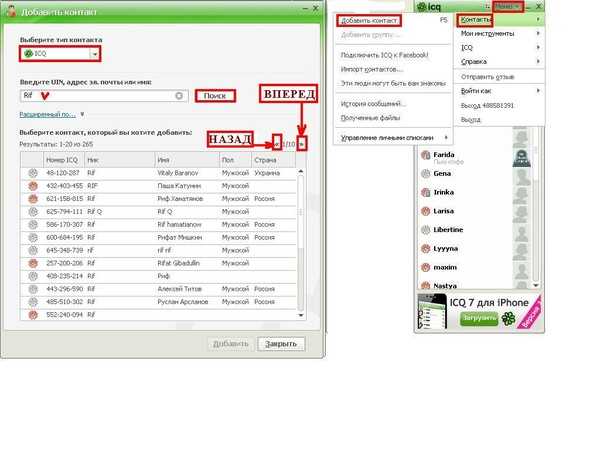Click status icon of row 625-794-111
The height and width of the screenshot is (450, 600).
(33, 212)
